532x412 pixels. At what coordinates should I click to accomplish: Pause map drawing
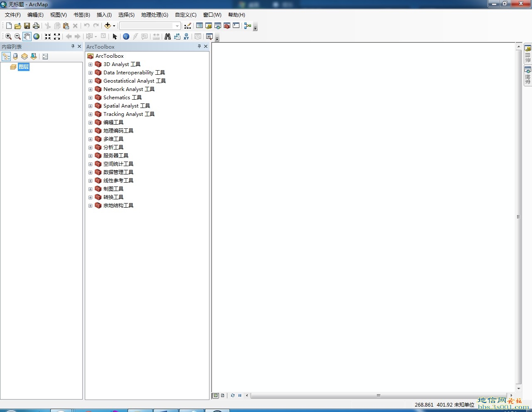240,395
